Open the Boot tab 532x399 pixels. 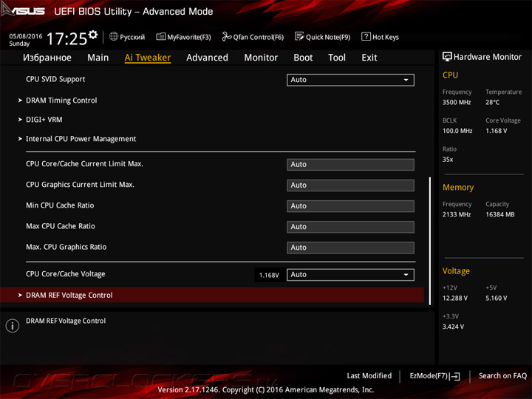click(303, 58)
